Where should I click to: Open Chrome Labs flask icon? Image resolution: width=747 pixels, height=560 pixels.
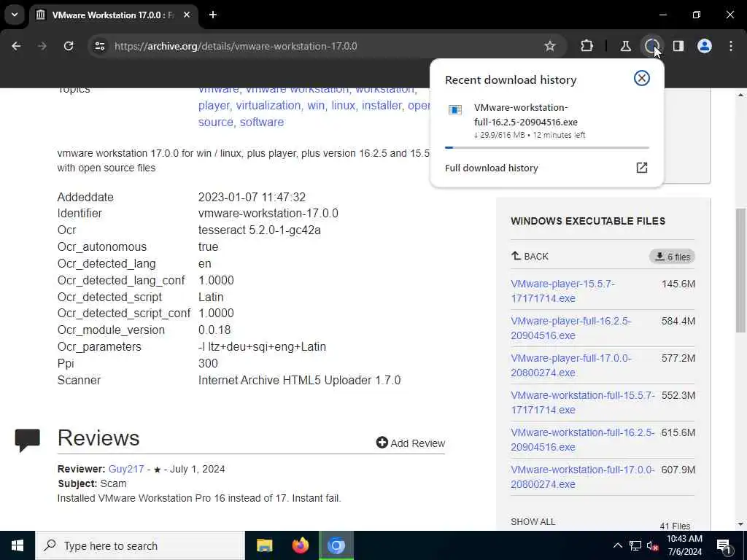[x=625, y=46]
